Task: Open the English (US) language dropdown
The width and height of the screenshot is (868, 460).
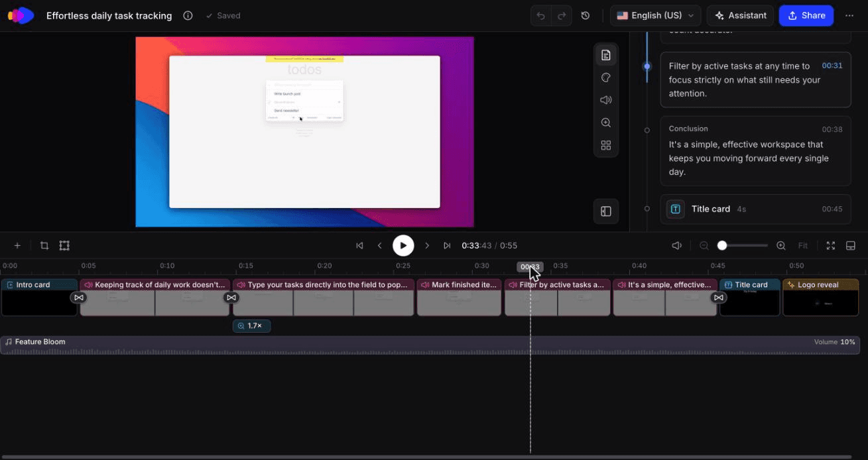Action: [x=655, y=15]
